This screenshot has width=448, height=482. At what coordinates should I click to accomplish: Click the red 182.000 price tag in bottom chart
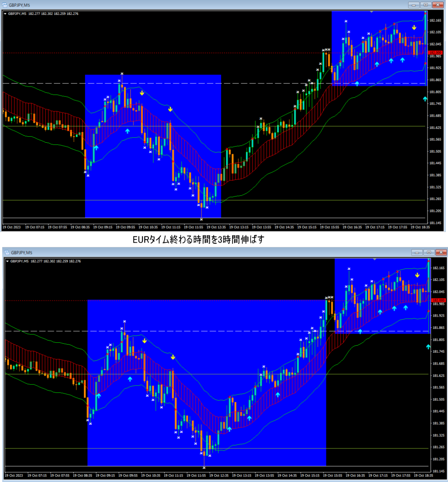438,300
